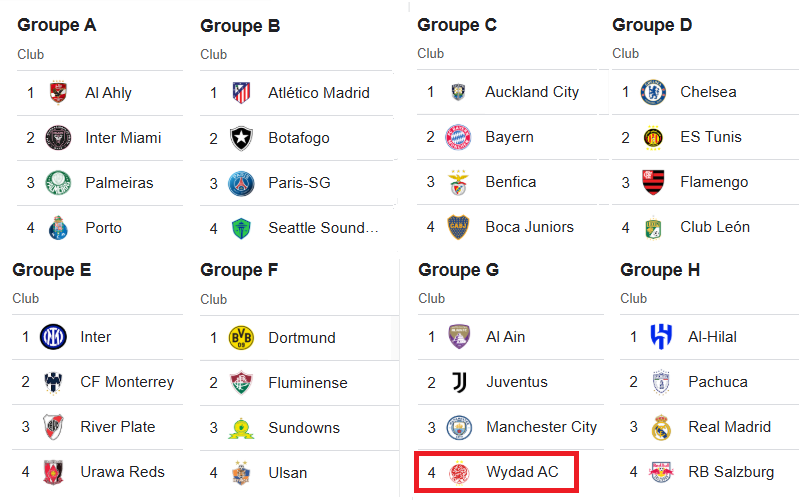Click the River Plate club crest
Screen dimensions: 799x500
(53, 427)
